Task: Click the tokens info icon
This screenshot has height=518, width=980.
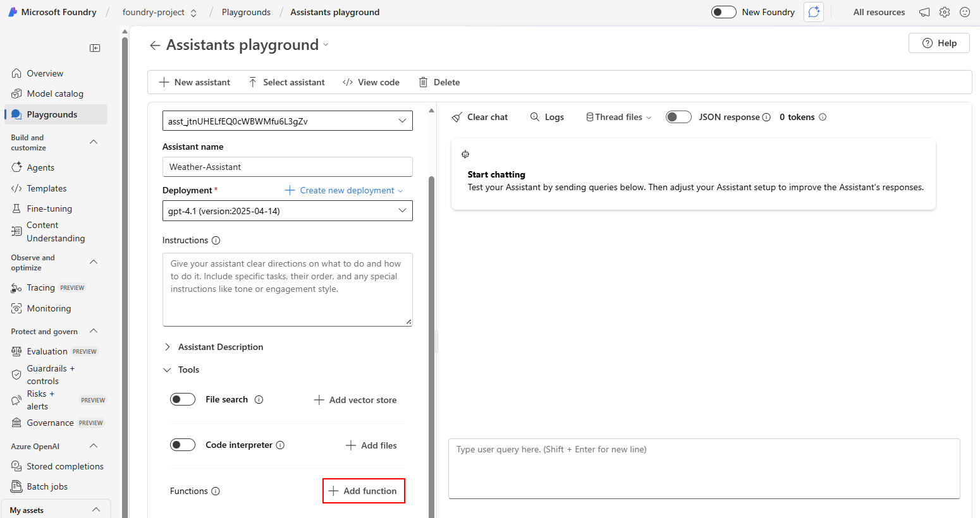Action: pos(823,117)
